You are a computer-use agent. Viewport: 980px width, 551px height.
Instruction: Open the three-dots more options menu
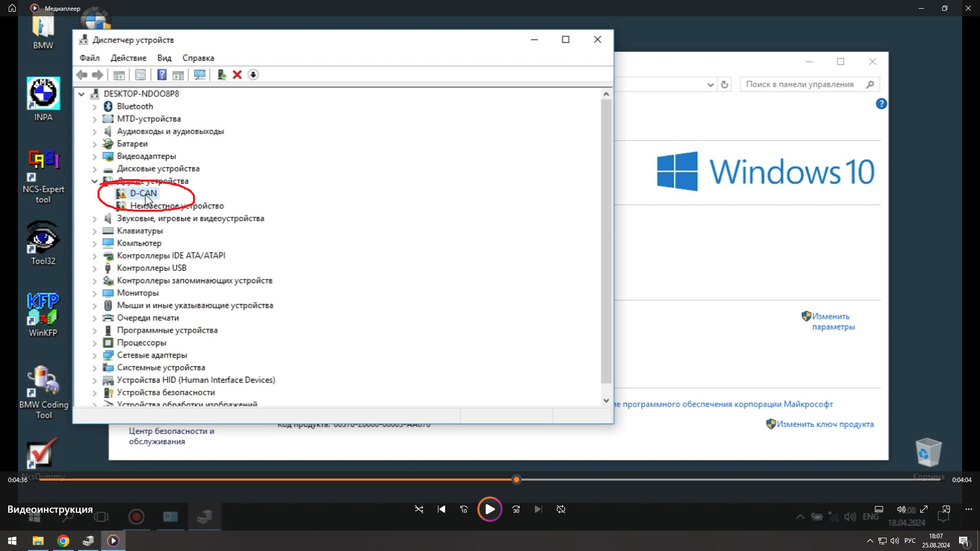coord(969,509)
